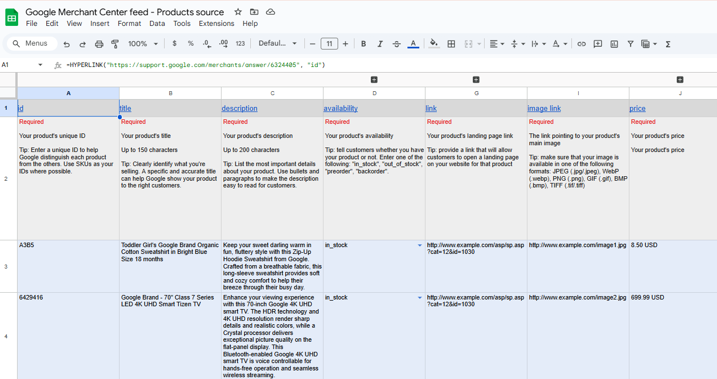Star this spreadsheet document
This screenshot has height=379, width=717.
(238, 12)
